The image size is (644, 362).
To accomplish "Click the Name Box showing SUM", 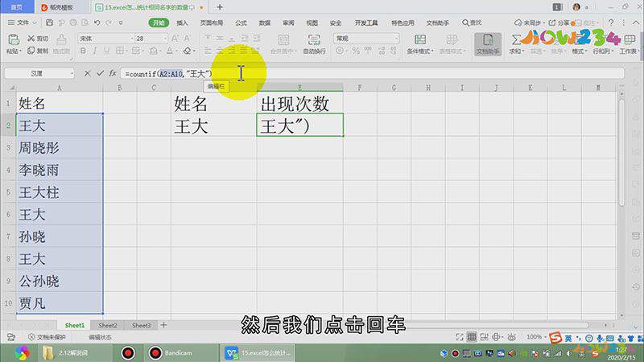I will (x=39, y=73).
